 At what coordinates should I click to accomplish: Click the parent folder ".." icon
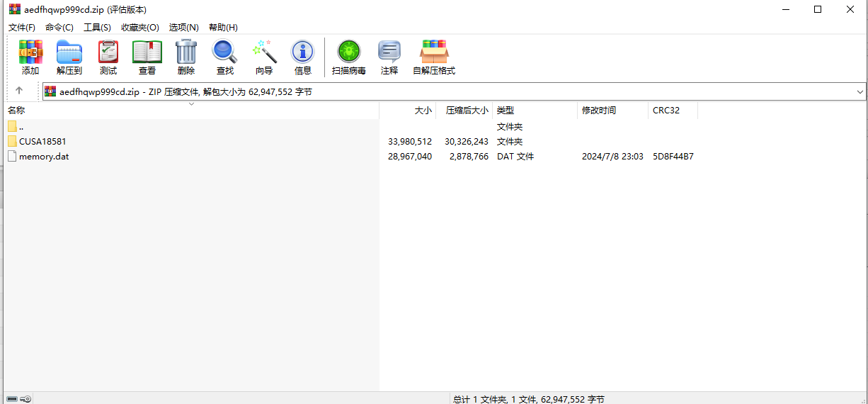tap(12, 126)
